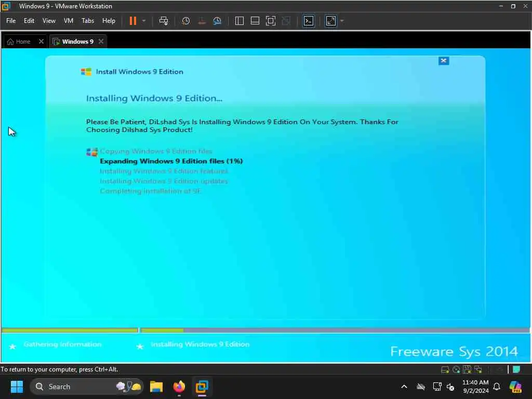Open the clock and date panel
The image size is (532, 399).
click(475, 387)
